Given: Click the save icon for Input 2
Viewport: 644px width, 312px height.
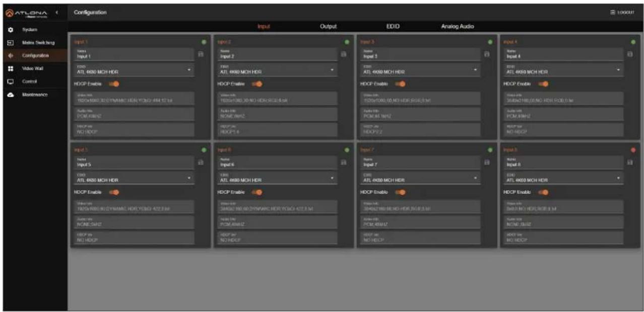Looking at the screenshot, I should [345, 54].
